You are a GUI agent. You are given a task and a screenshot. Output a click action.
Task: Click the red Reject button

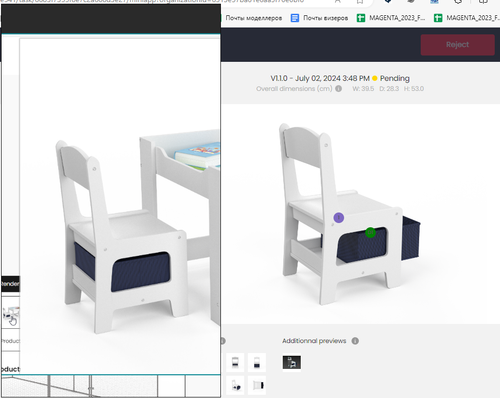457,45
